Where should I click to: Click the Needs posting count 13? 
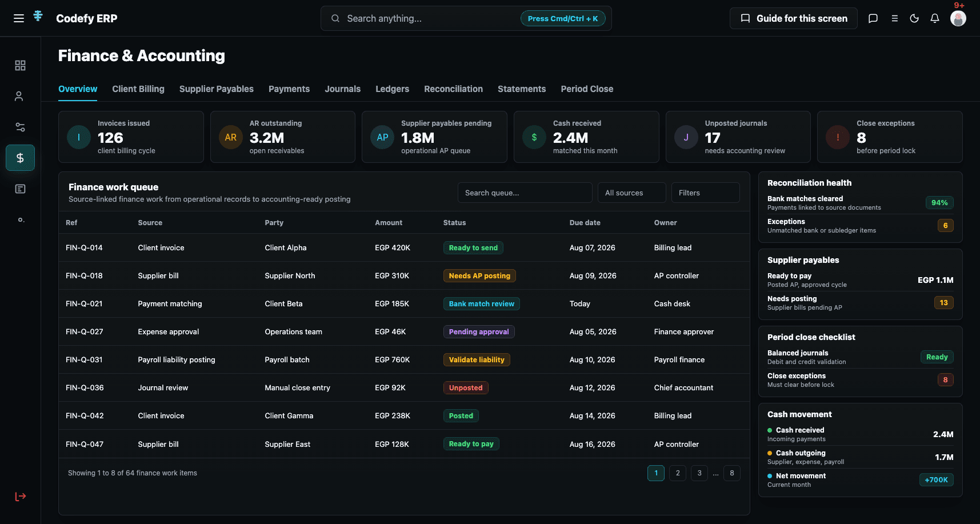click(x=943, y=303)
